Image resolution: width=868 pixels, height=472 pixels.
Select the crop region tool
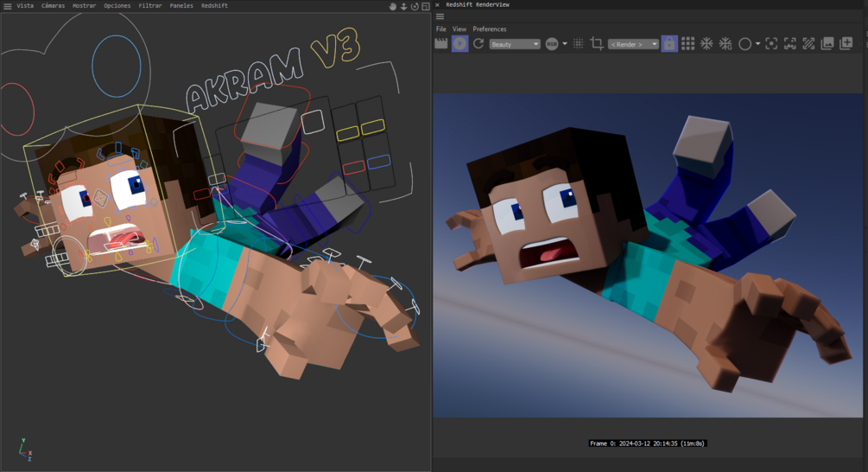coord(597,43)
